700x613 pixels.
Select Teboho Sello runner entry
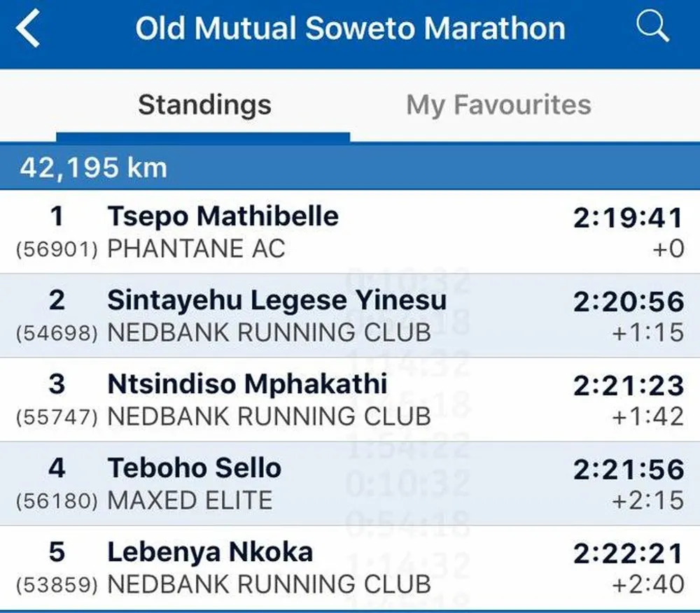pyautogui.click(x=350, y=483)
